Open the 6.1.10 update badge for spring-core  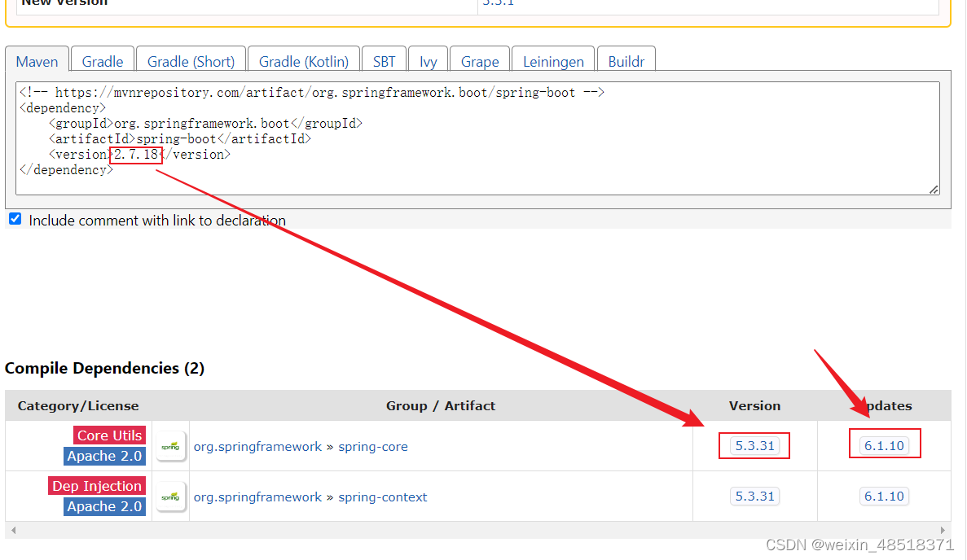[884, 443]
